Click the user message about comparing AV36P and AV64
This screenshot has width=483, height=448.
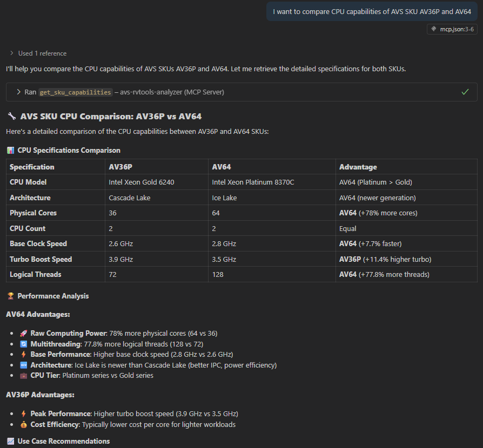pos(372,12)
